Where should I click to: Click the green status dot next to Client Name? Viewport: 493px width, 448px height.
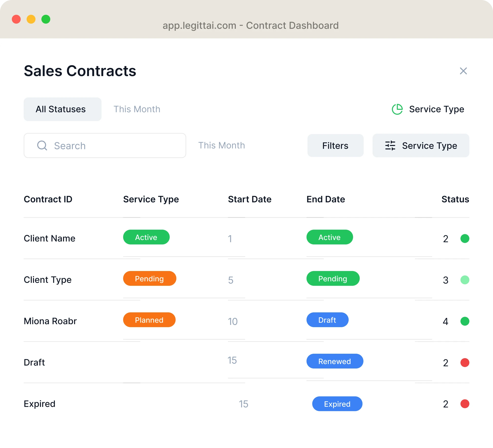tap(465, 238)
